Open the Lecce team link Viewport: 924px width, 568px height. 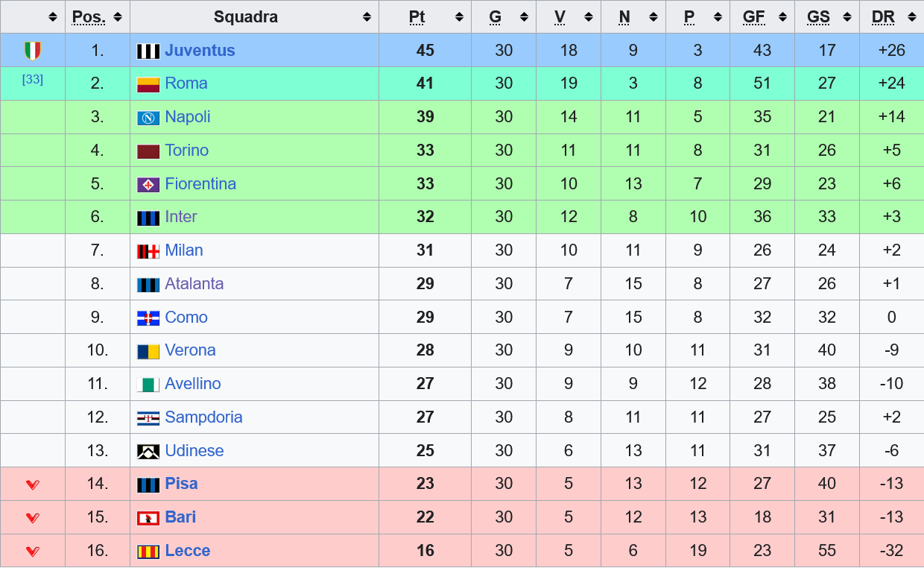188,551
